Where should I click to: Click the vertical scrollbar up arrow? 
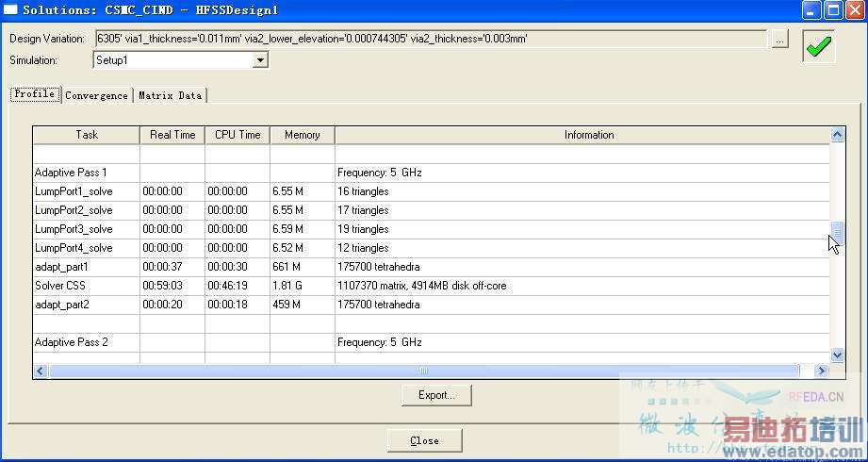click(x=837, y=135)
